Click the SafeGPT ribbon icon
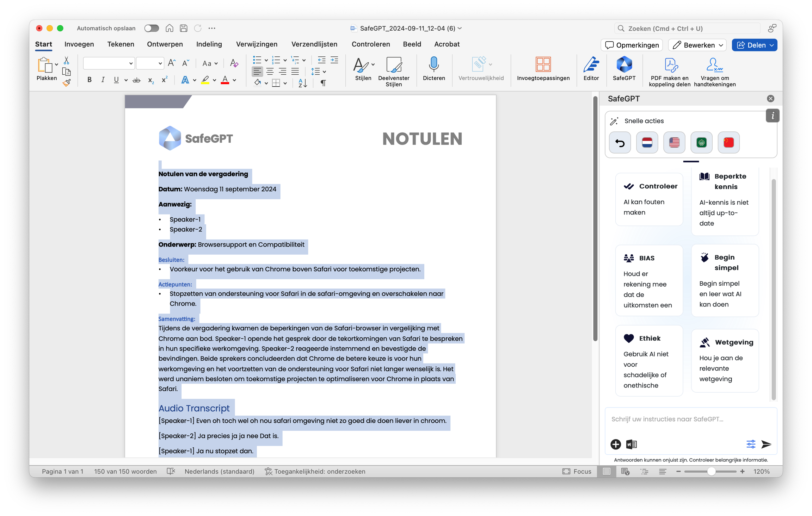812x516 pixels. [x=624, y=65]
